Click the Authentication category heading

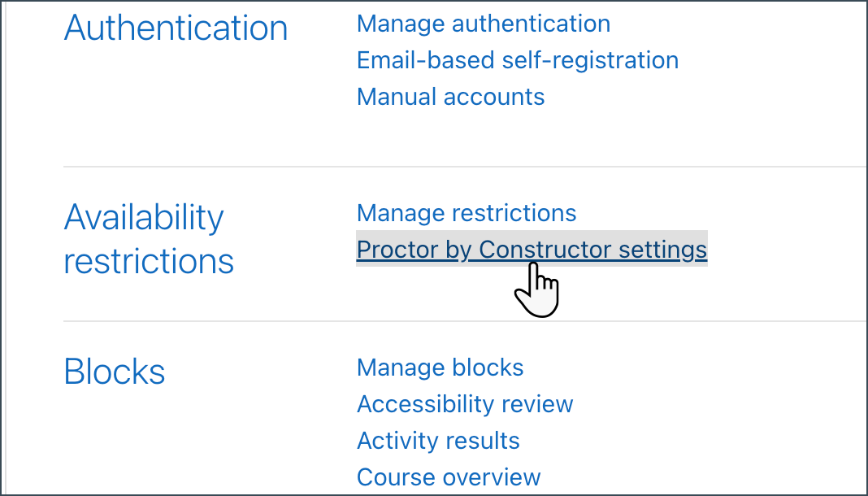[176, 28]
